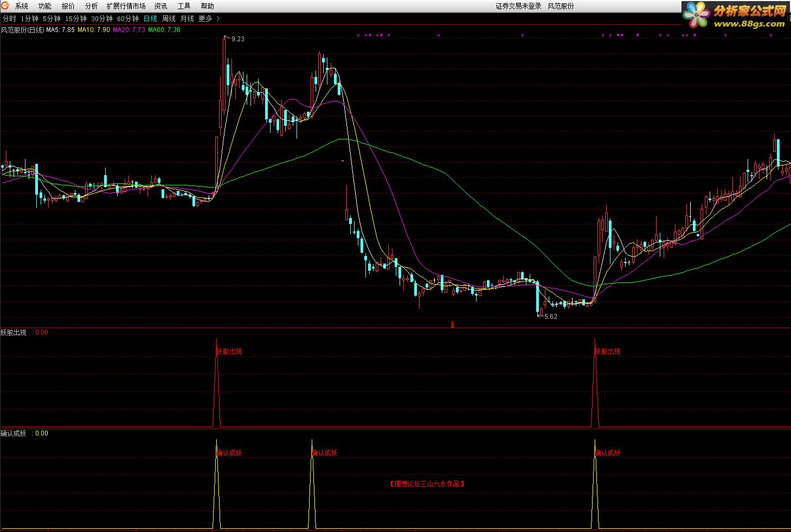Open the 扩展行情市场 menu
The height and width of the screenshot is (532, 791).
pyautogui.click(x=126, y=6)
